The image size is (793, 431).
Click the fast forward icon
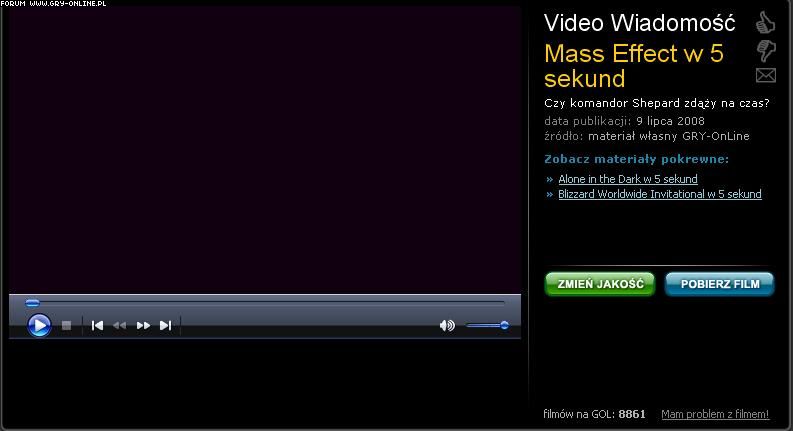143,325
